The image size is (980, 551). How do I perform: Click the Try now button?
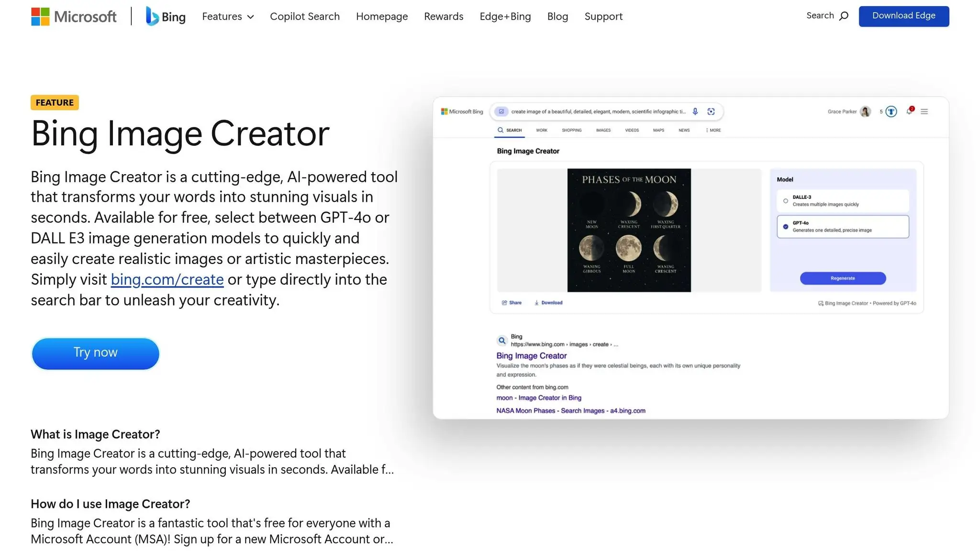pyautogui.click(x=95, y=353)
